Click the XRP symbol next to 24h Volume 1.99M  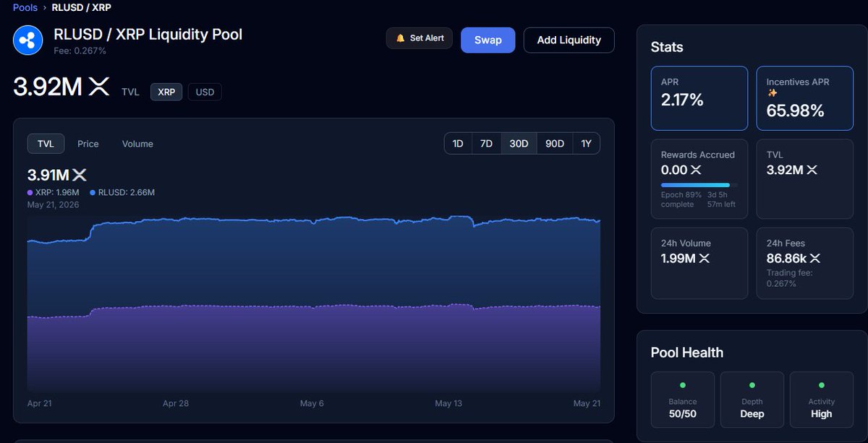tap(704, 259)
